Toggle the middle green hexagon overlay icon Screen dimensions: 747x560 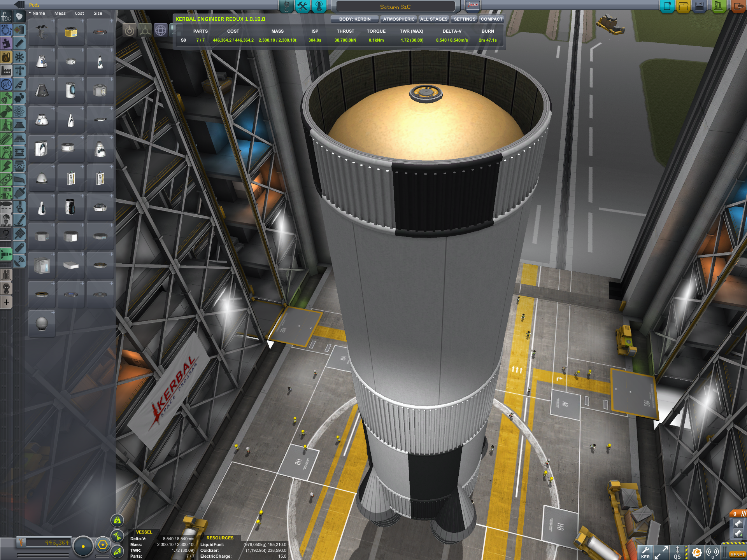(x=117, y=536)
